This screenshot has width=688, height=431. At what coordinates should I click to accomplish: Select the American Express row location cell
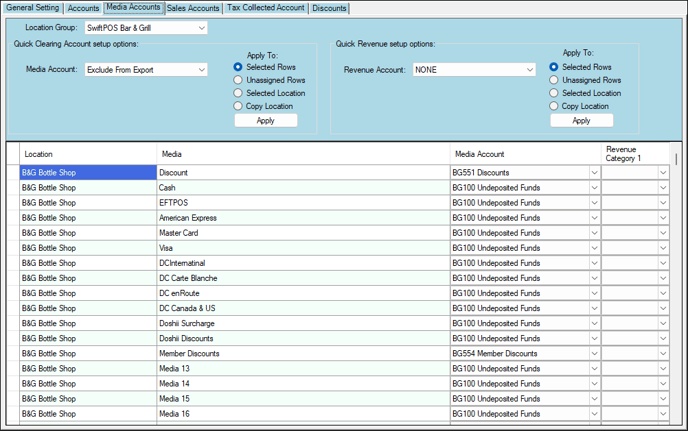point(88,218)
